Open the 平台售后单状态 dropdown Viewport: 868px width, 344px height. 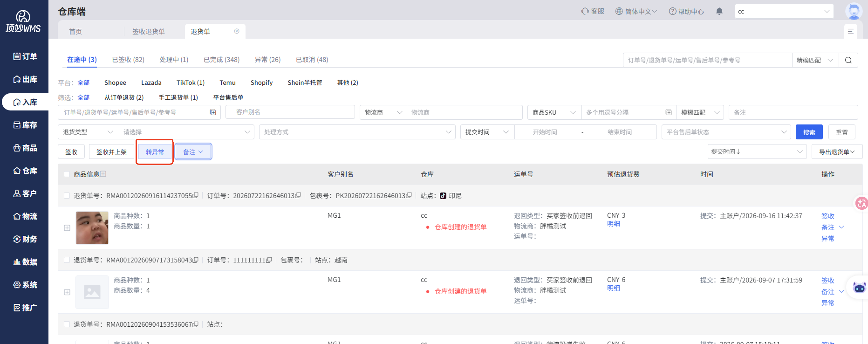(726, 132)
